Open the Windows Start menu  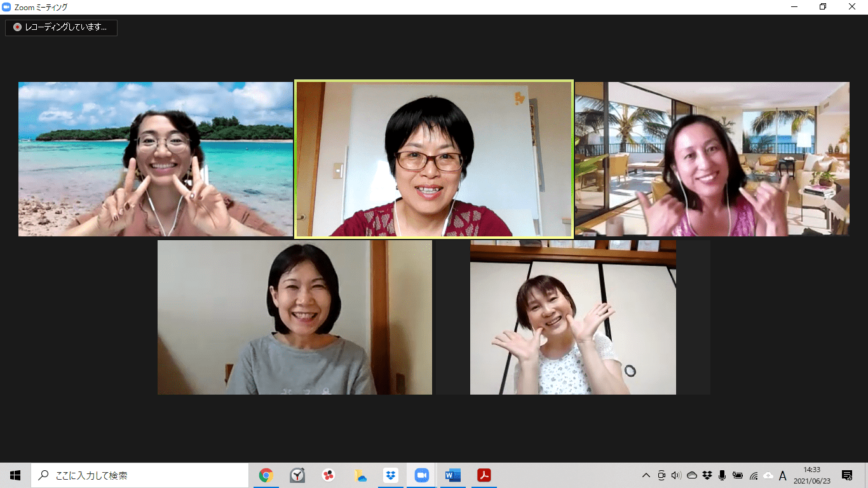tap(15, 475)
